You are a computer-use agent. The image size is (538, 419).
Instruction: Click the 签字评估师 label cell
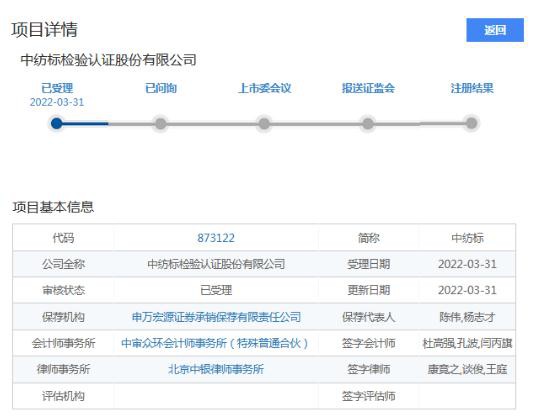point(369,396)
